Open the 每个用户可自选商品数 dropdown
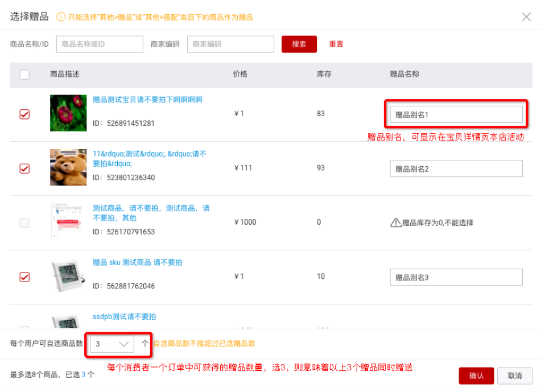The image size is (541, 392). [x=112, y=344]
